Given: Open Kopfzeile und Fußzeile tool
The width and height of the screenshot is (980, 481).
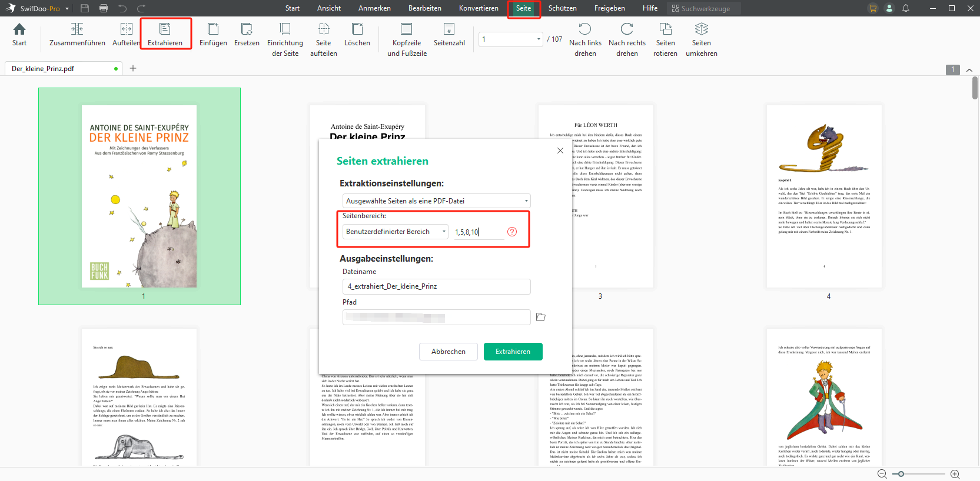Looking at the screenshot, I should tap(407, 39).
